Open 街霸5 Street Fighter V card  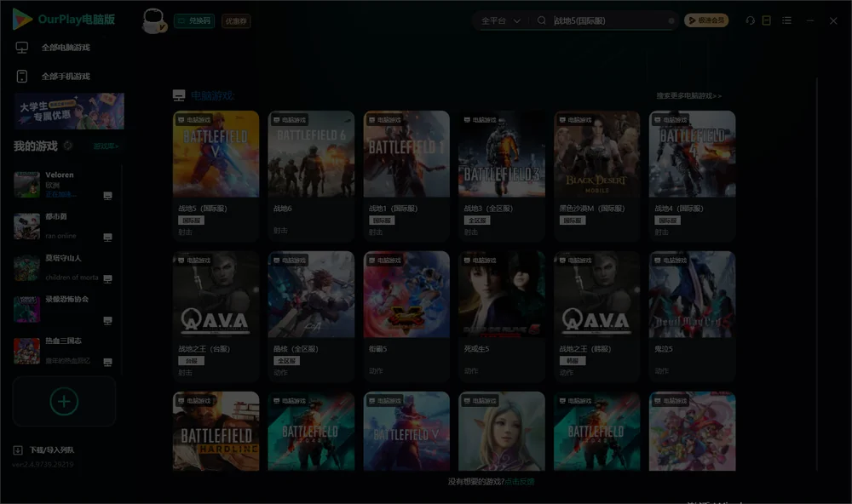[406, 316]
